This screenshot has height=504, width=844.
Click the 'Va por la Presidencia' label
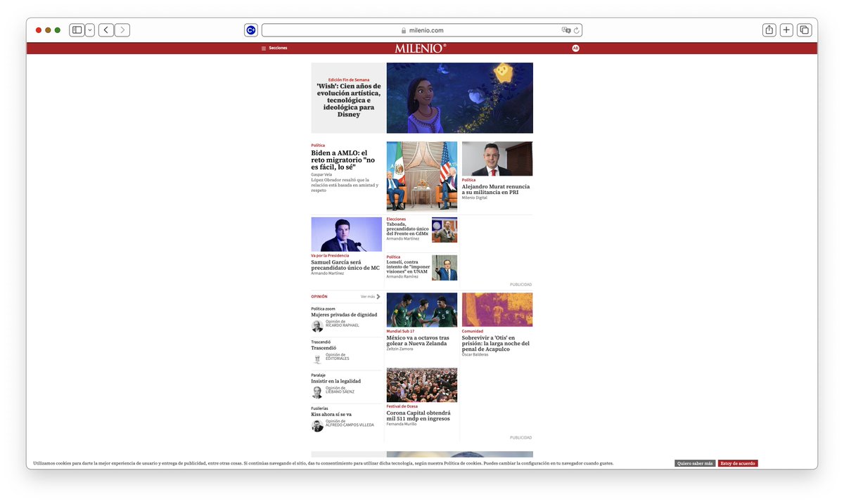[330, 255]
